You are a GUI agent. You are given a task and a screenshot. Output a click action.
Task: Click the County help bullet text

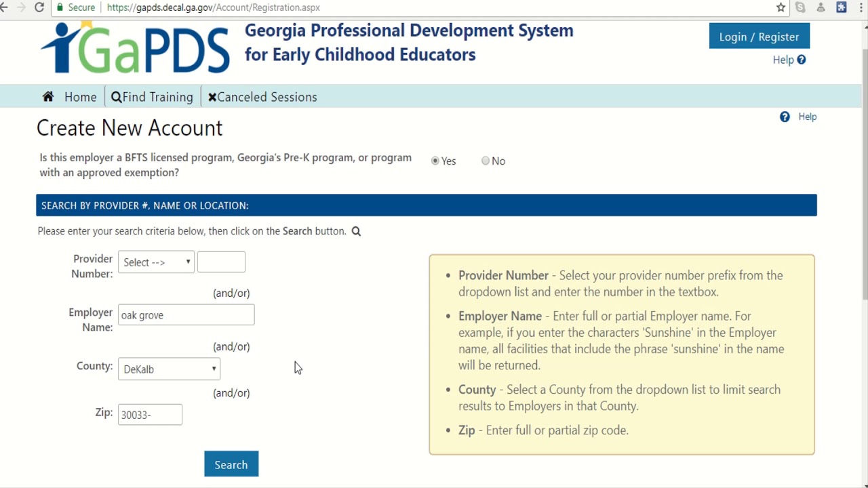point(619,398)
